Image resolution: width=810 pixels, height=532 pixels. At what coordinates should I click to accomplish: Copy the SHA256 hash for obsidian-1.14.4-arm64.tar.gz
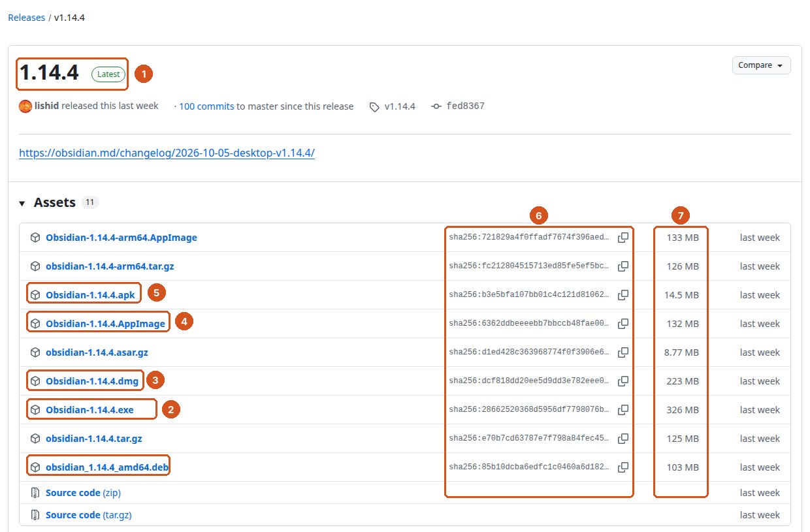623,266
